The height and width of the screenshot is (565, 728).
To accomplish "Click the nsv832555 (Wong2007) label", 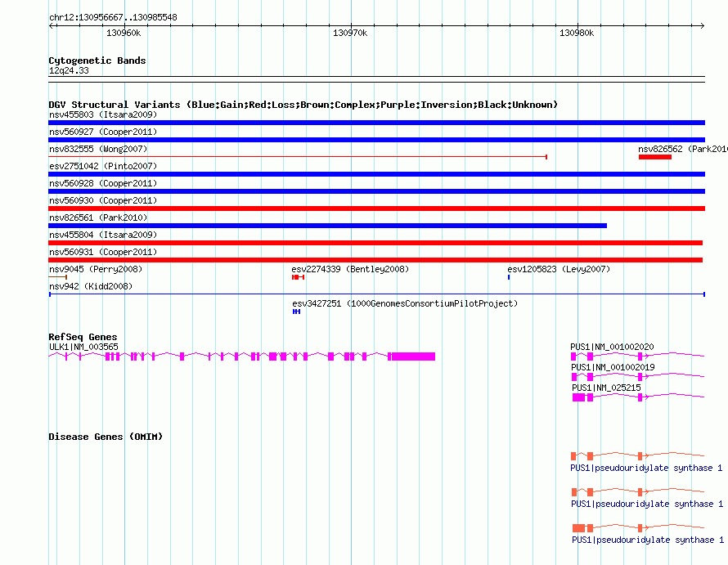I will (x=98, y=149).
